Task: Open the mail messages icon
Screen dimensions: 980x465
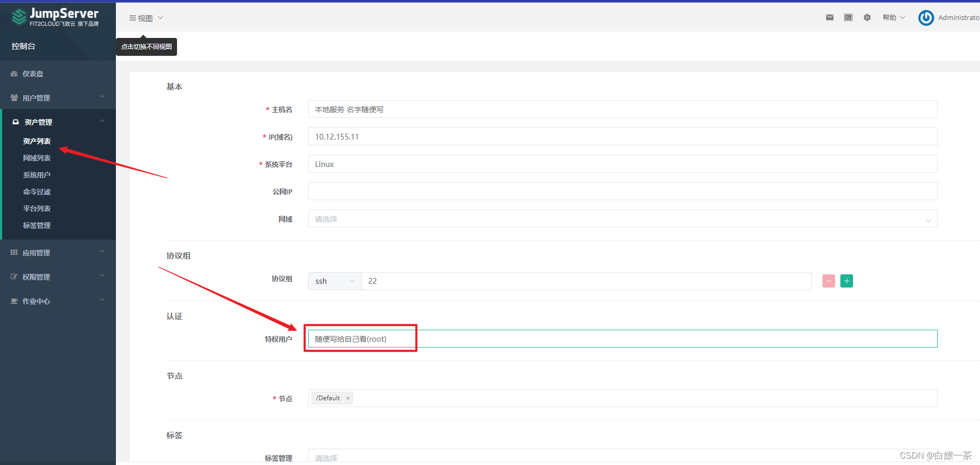Action: pyautogui.click(x=830, y=17)
